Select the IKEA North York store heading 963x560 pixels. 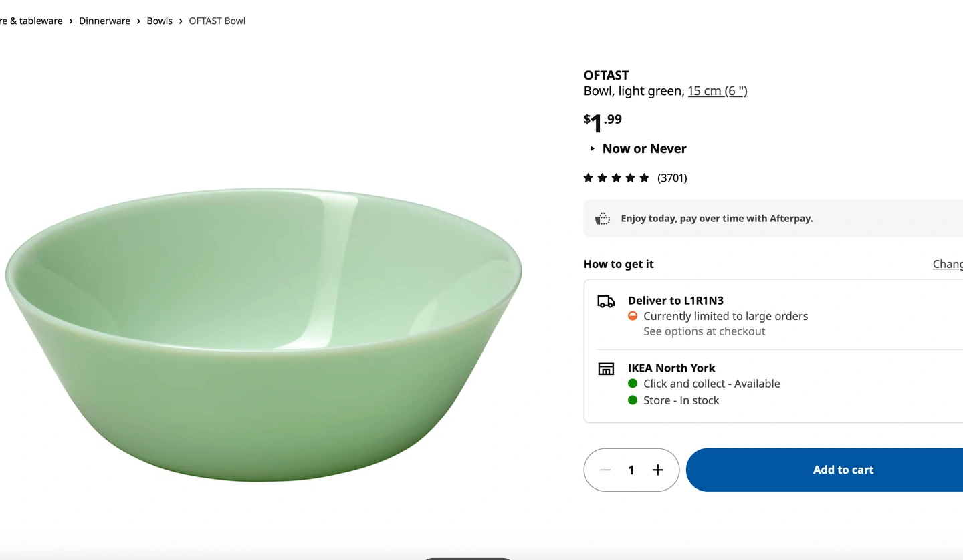coord(671,368)
